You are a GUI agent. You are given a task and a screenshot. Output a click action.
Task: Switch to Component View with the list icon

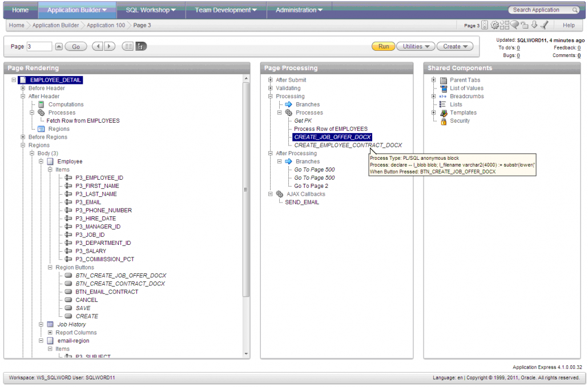tap(127, 46)
